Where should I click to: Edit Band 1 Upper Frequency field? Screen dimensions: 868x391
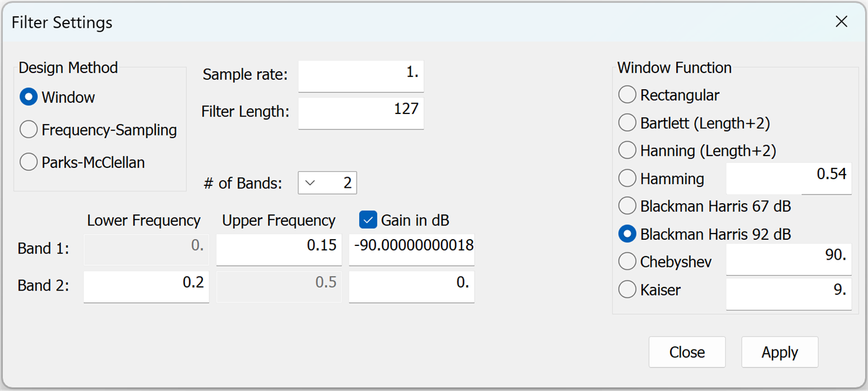(279, 249)
